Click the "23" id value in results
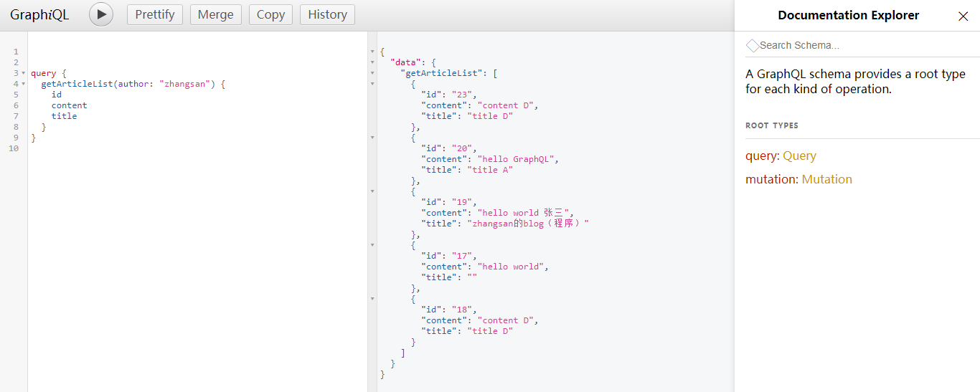The width and height of the screenshot is (980, 392). click(461, 95)
